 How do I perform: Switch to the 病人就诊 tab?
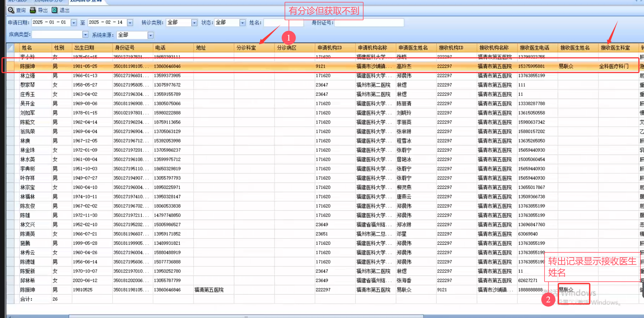coord(18,1)
